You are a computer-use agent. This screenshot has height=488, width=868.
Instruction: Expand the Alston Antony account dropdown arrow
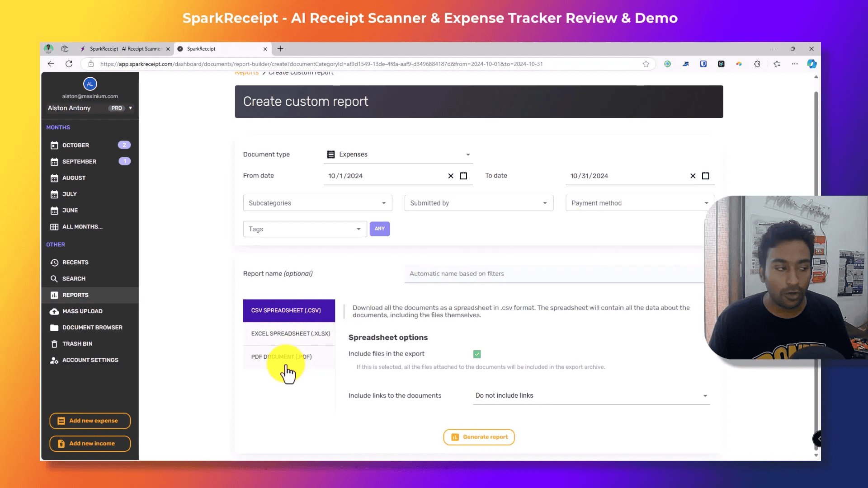130,108
